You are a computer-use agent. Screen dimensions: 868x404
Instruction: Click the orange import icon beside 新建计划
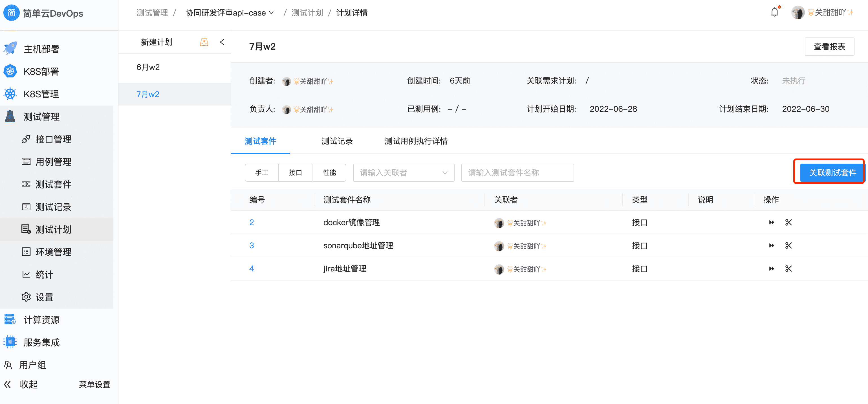click(204, 41)
